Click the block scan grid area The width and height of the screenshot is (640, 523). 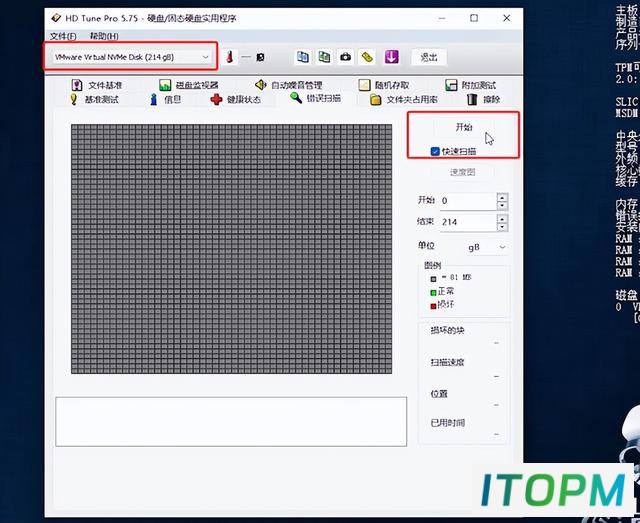tap(231, 249)
